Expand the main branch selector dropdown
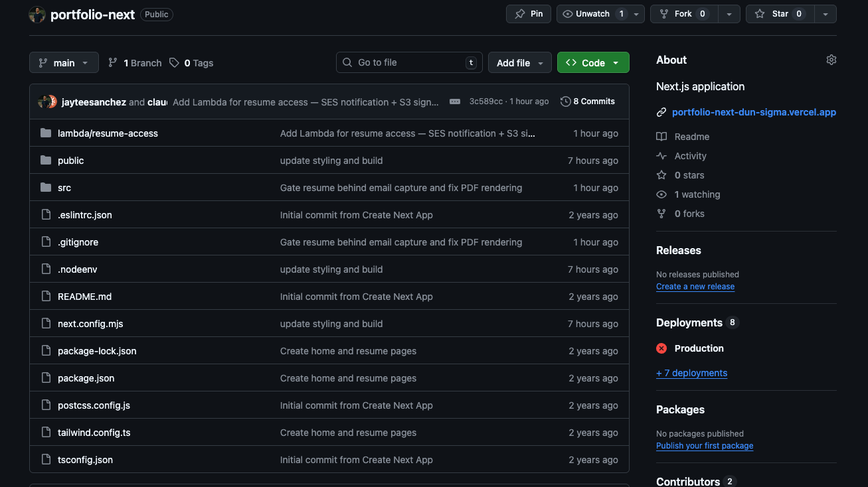This screenshot has height=487, width=868. 64,63
